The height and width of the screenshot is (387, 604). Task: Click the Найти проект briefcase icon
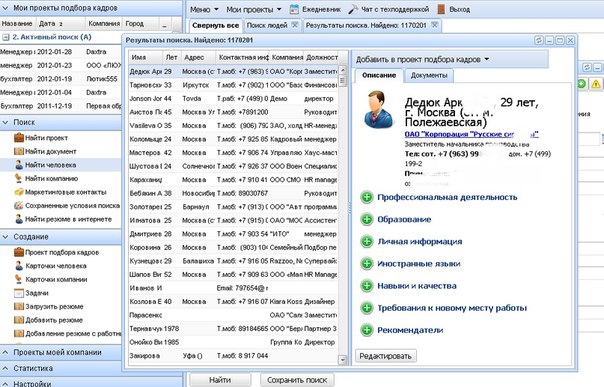(x=18, y=137)
